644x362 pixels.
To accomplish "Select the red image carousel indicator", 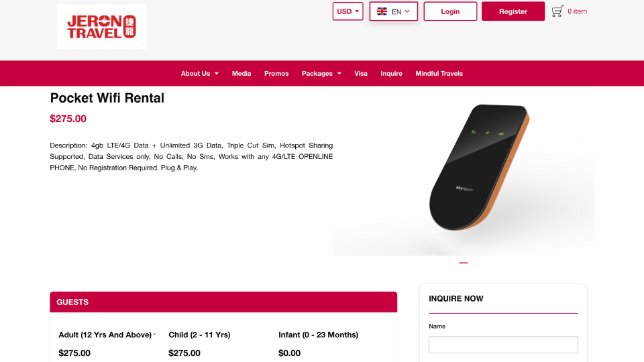I will [x=464, y=263].
